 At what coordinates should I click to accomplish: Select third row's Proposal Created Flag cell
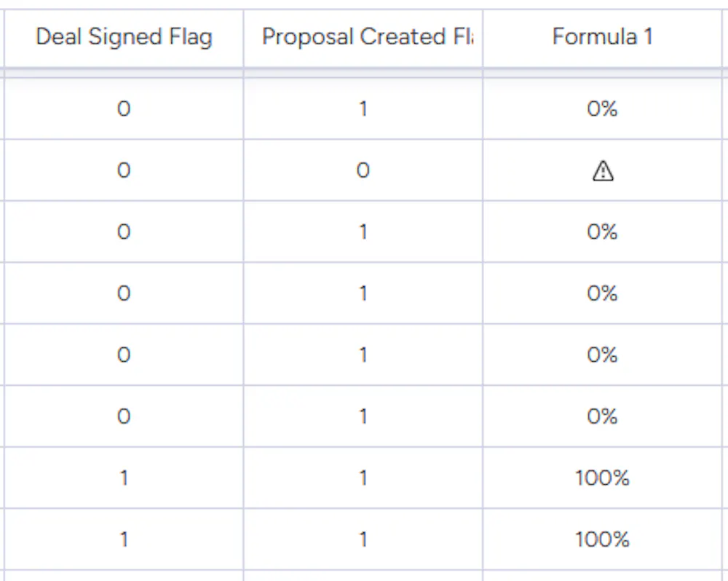(363, 232)
